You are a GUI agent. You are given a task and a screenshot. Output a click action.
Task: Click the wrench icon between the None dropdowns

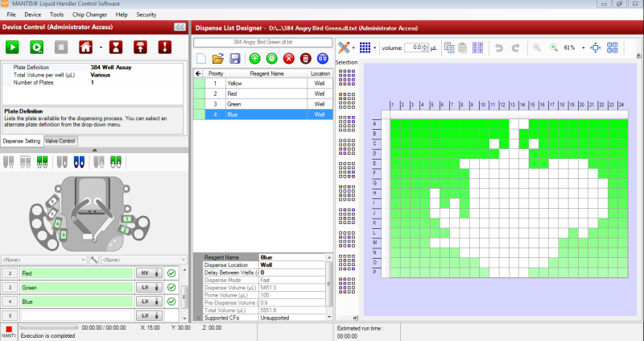(94, 260)
